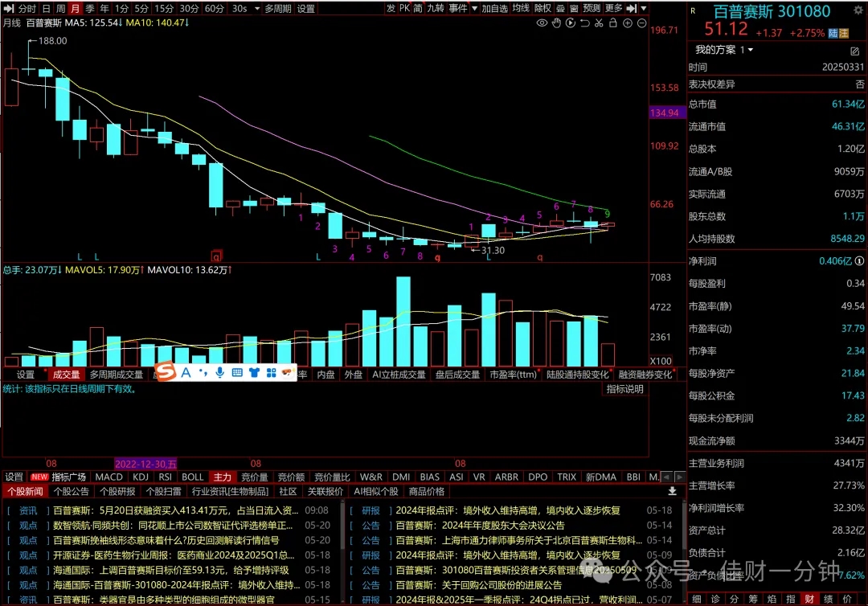Switch to 个股公告 announcements tab
The width and height of the screenshot is (868, 606).
click(x=72, y=491)
